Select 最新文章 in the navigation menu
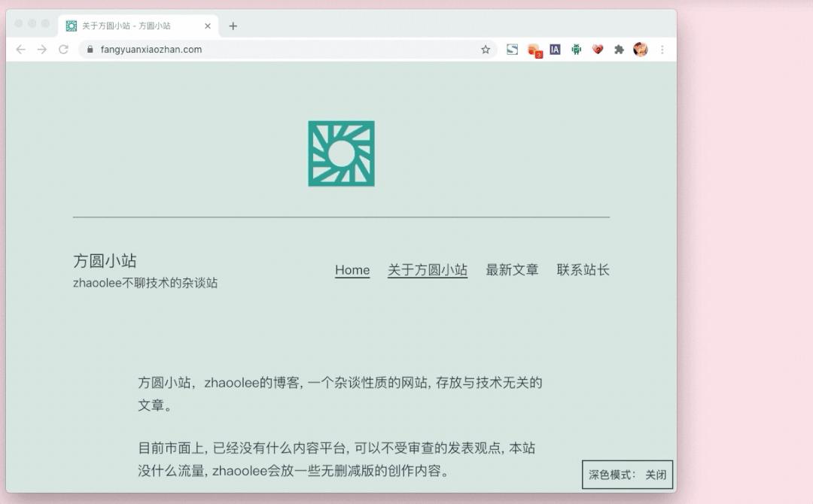This screenshot has height=504, width=813. click(x=513, y=270)
